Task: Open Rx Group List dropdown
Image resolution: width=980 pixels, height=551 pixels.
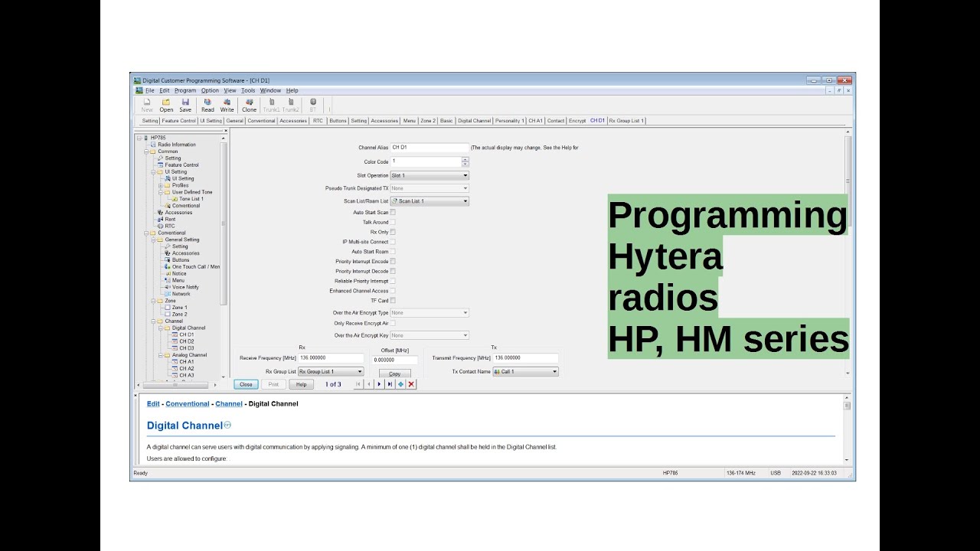Action: coord(331,371)
